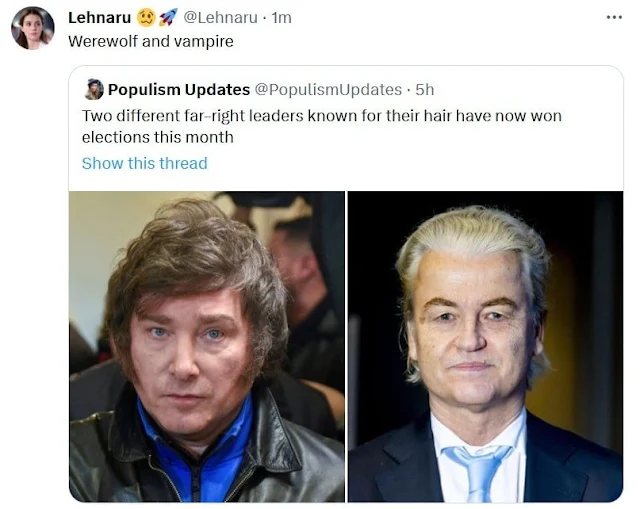
Task: Click the 'Werewolf and vampire' tweet text
Action: [151, 41]
